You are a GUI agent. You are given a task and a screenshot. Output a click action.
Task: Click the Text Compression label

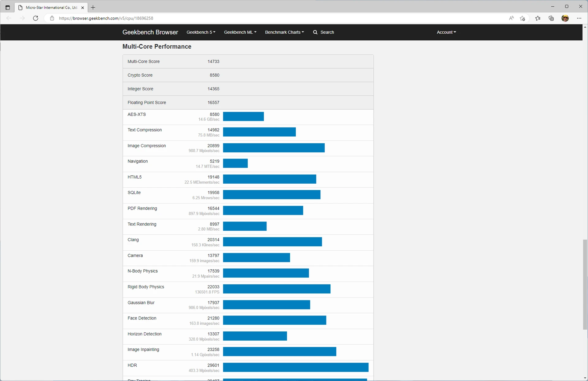point(145,130)
